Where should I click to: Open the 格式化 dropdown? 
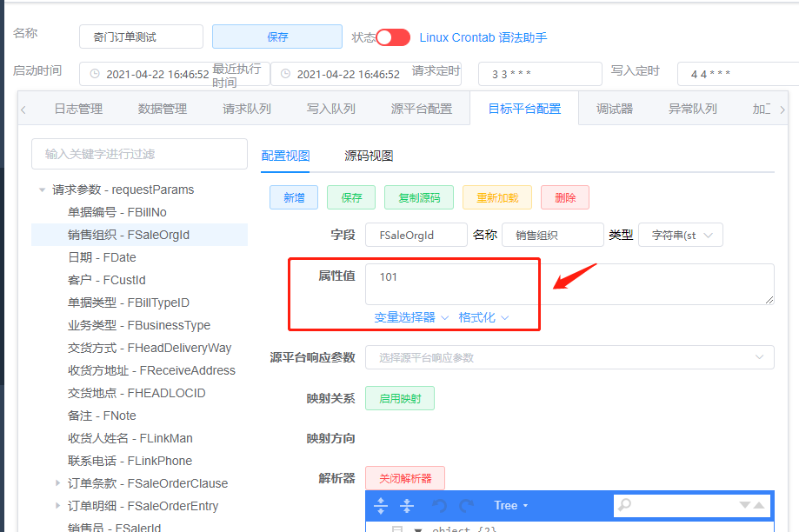coord(483,317)
